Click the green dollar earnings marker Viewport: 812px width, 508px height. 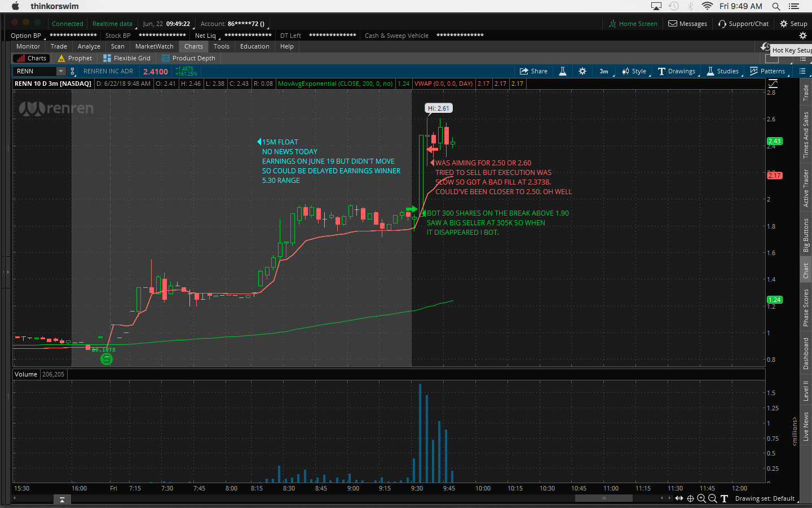pos(106,359)
